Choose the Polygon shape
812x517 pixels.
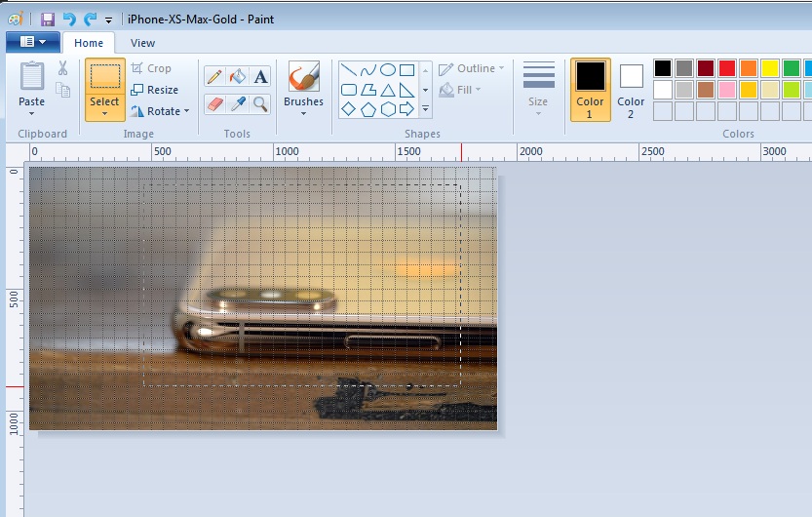[x=368, y=90]
